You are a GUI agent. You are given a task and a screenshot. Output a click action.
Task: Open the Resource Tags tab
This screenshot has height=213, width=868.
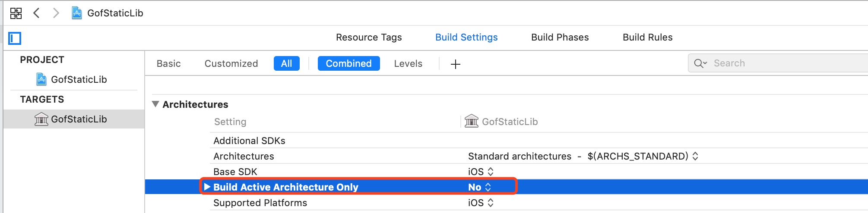tap(369, 38)
